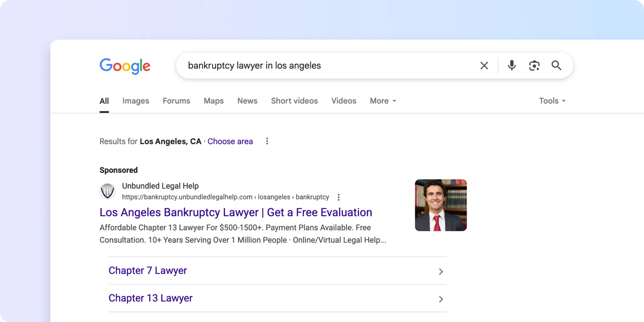Viewport: 644px width, 322px height.
Task: Click the lawyer photo thumbnail
Action: [x=440, y=205]
